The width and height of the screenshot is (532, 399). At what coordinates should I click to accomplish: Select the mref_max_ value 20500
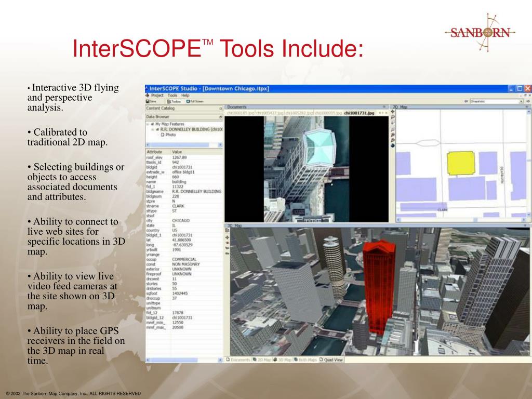coord(178,327)
